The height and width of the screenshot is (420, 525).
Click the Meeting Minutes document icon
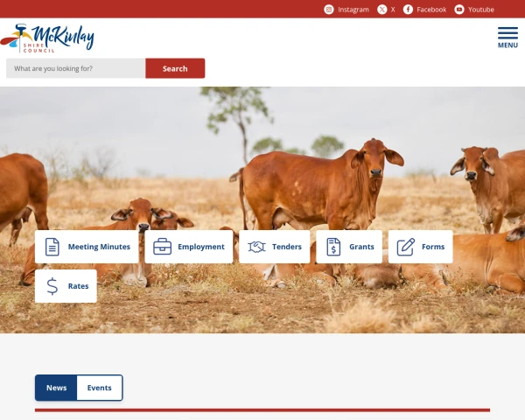[52, 247]
